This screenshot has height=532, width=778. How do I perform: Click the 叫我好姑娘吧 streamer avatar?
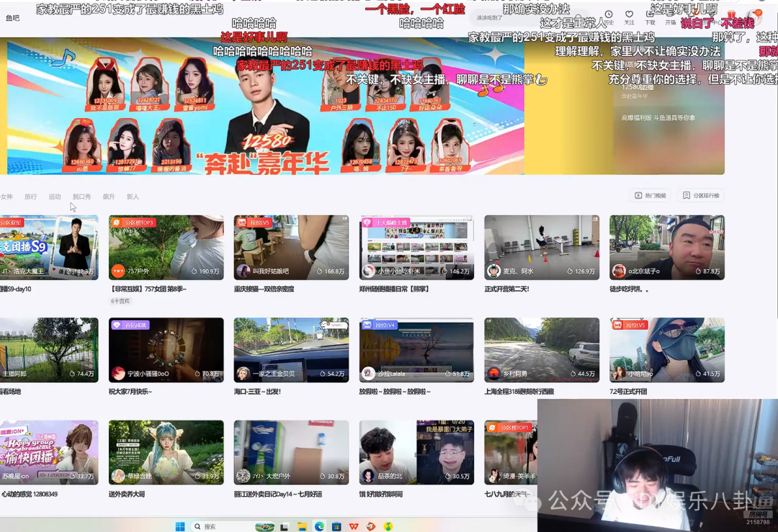pyautogui.click(x=243, y=271)
